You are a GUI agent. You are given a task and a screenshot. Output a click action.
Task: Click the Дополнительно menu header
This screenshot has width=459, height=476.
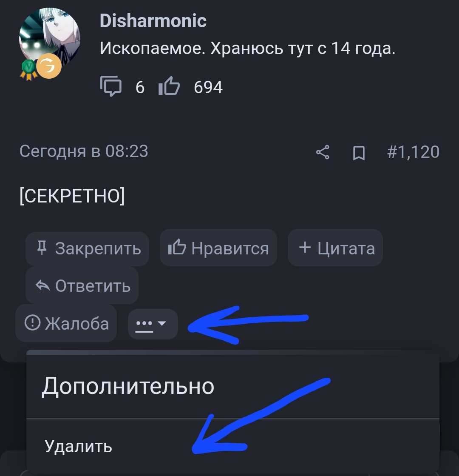(128, 386)
